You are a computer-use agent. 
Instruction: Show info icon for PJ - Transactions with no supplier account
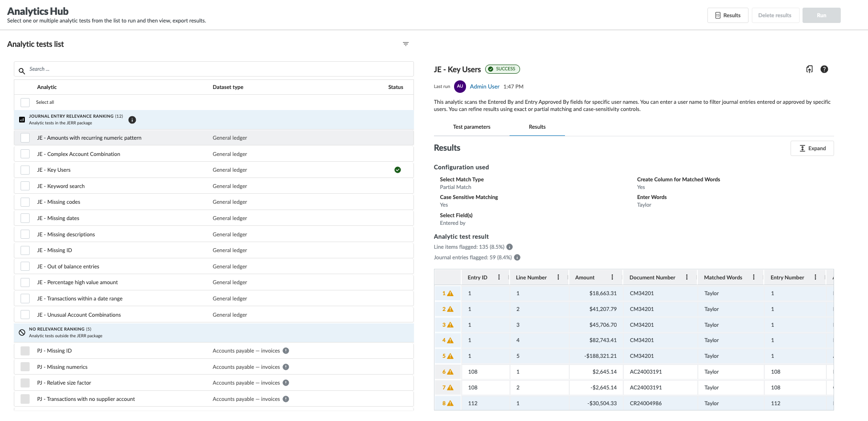pos(286,399)
